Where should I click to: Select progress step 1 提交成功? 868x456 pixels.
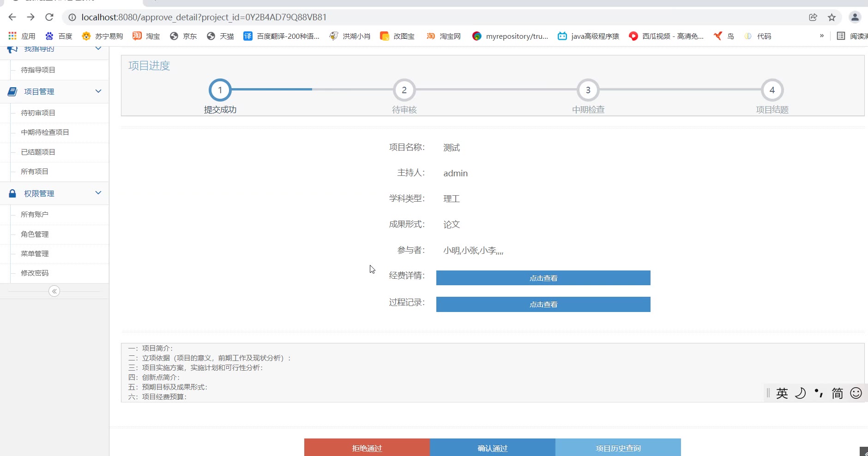(220, 90)
